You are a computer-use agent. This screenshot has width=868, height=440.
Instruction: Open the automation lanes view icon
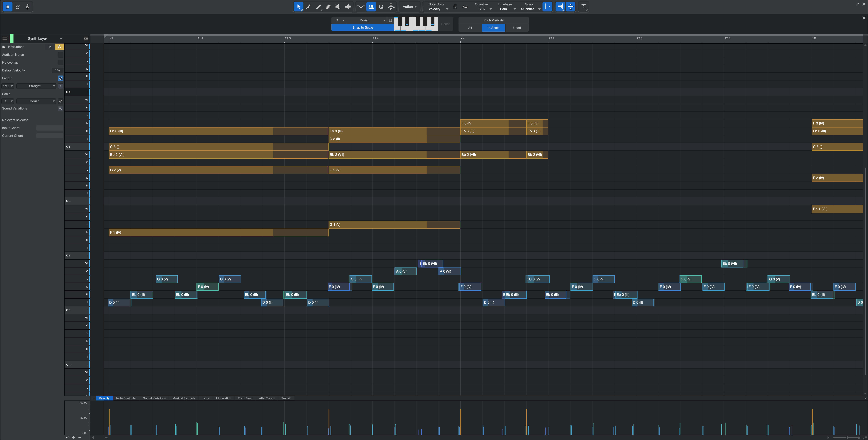coord(361,7)
